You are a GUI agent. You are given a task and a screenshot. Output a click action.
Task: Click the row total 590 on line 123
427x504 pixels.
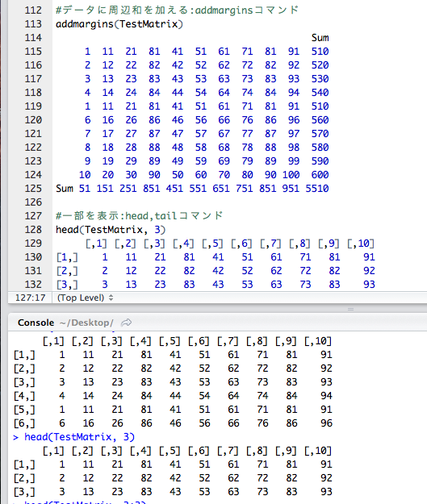point(320,161)
